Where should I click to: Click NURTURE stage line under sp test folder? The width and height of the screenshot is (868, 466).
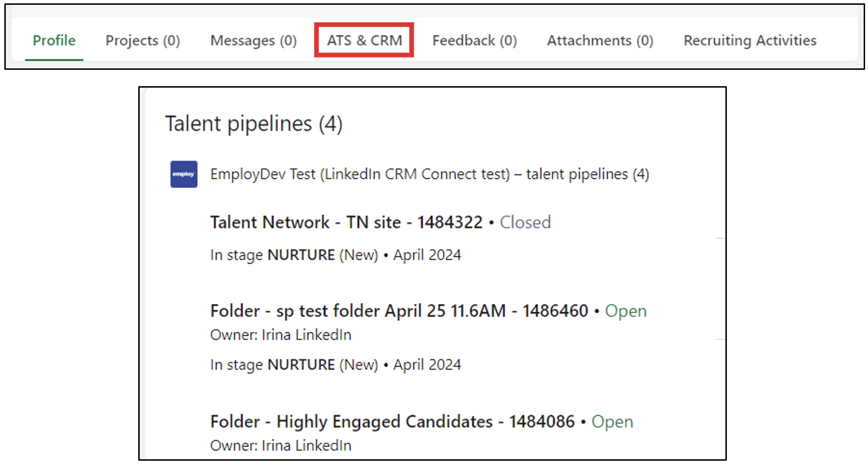click(336, 365)
